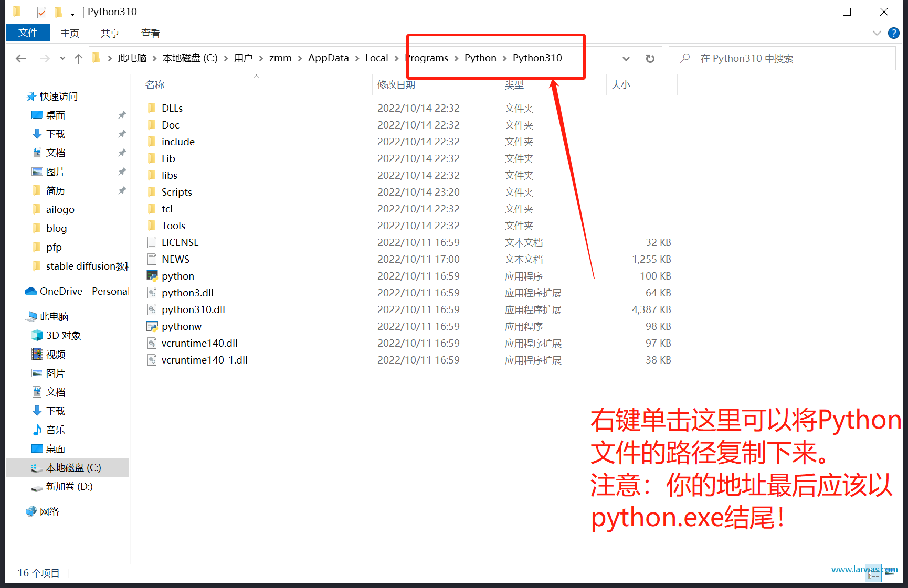
Task: Go up one folder level
Action: 79,58
